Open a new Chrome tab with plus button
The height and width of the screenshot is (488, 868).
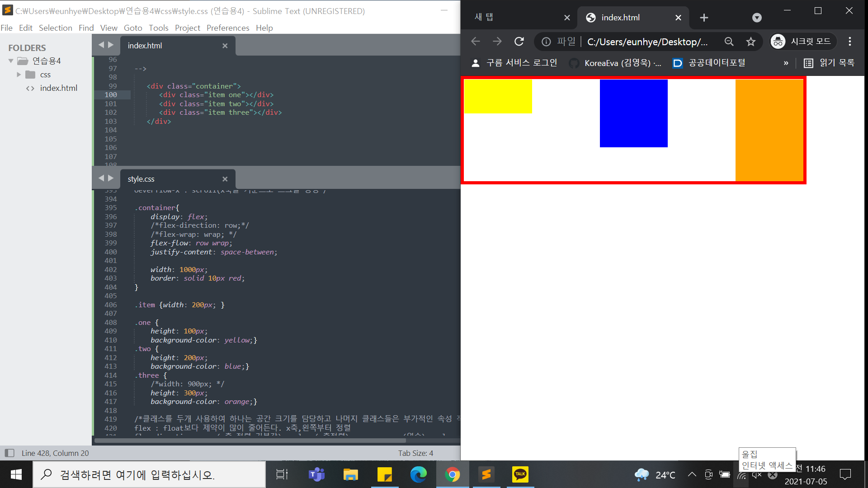click(x=704, y=18)
